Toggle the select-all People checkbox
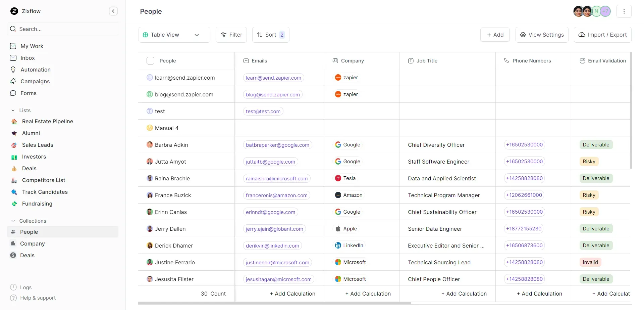The width and height of the screenshot is (644, 310). point(150,61)
